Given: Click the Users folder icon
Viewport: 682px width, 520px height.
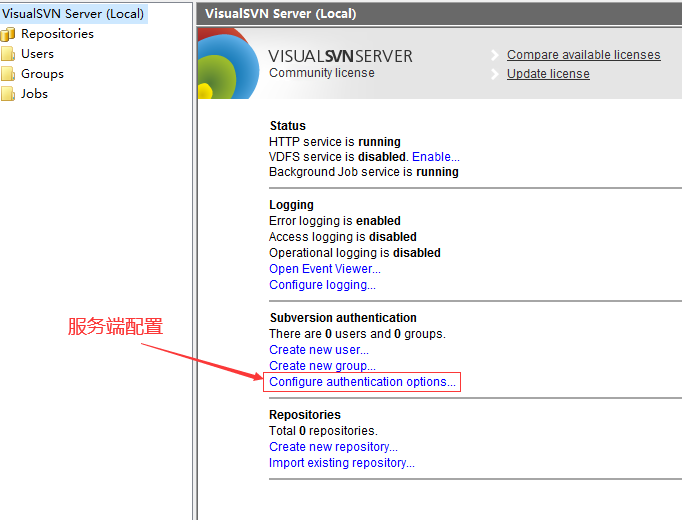Looking at the screenshot, I should click(8, 54).
